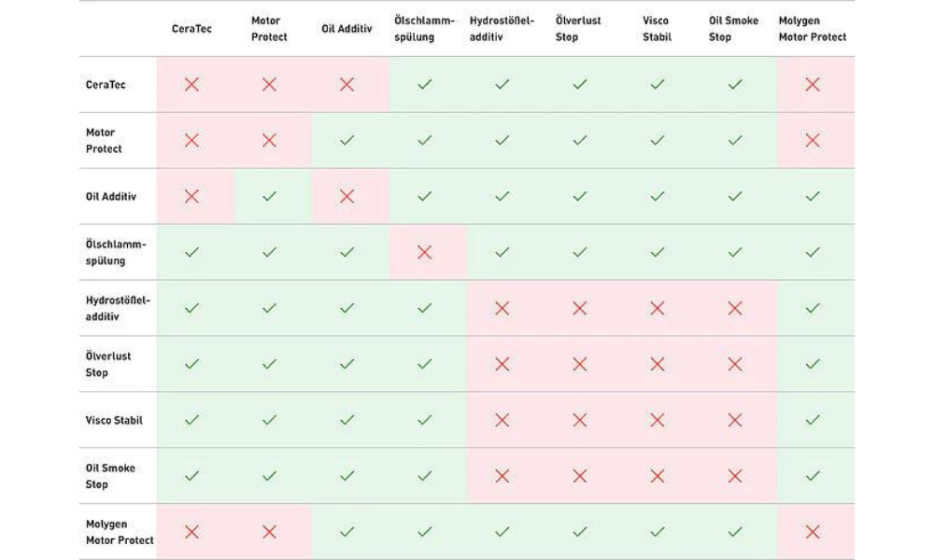
Task: Click the check for Motor Protect row, Oil Additiv column
Action: (347, 141)
